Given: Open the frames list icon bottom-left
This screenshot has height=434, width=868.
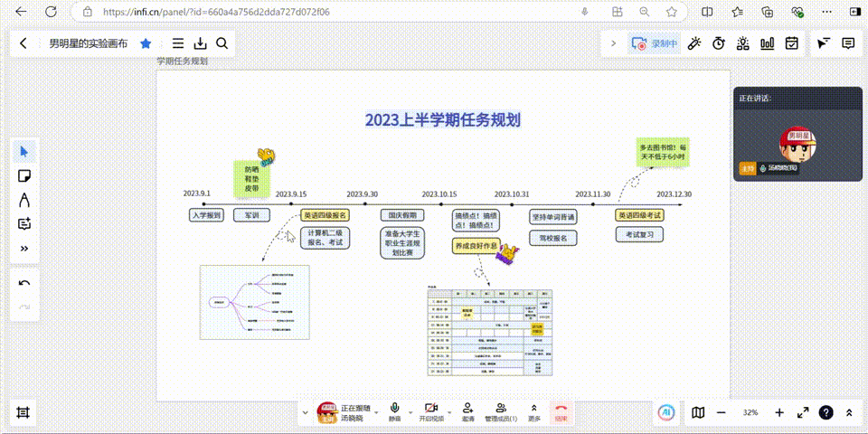Looking at the screenshot, I should coord(23,412).
